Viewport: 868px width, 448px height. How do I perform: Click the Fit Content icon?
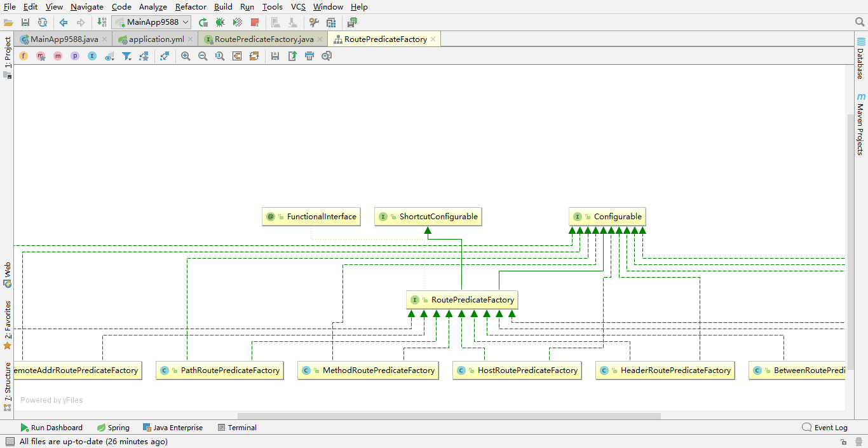tap(237, 56)
